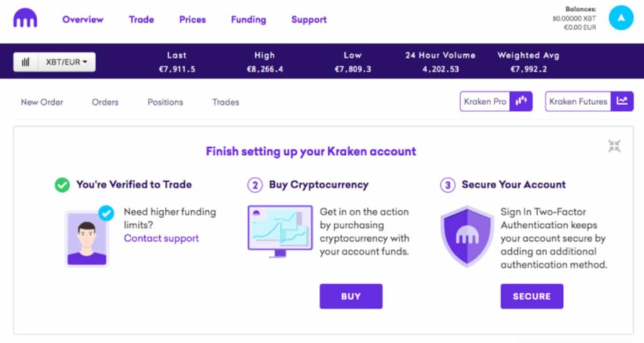Switch to the Positions tab

[165, 103]
